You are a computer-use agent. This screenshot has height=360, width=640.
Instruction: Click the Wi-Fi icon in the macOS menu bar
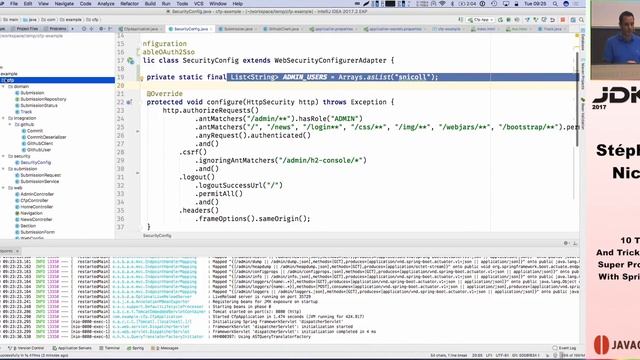442,4
